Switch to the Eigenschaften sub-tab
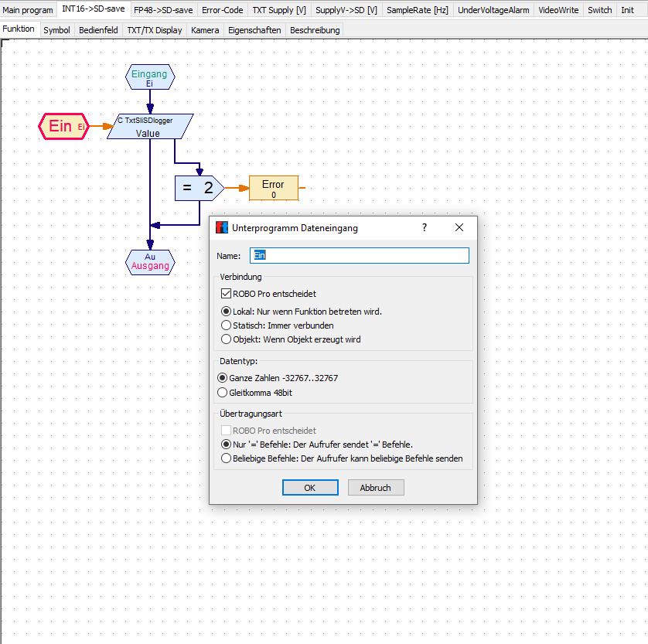This screenshot has height=644, width=648. tap(254, 30)
